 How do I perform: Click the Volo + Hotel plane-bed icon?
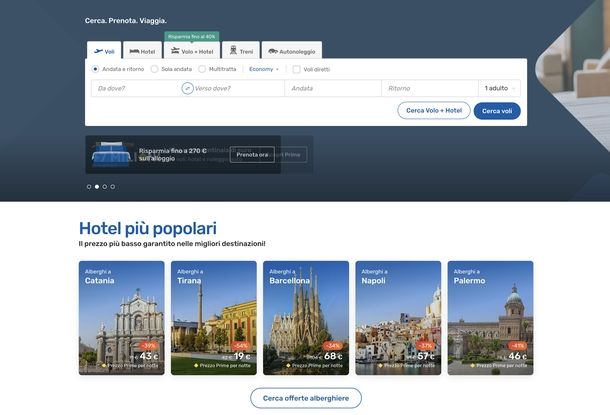click(175, 50)
